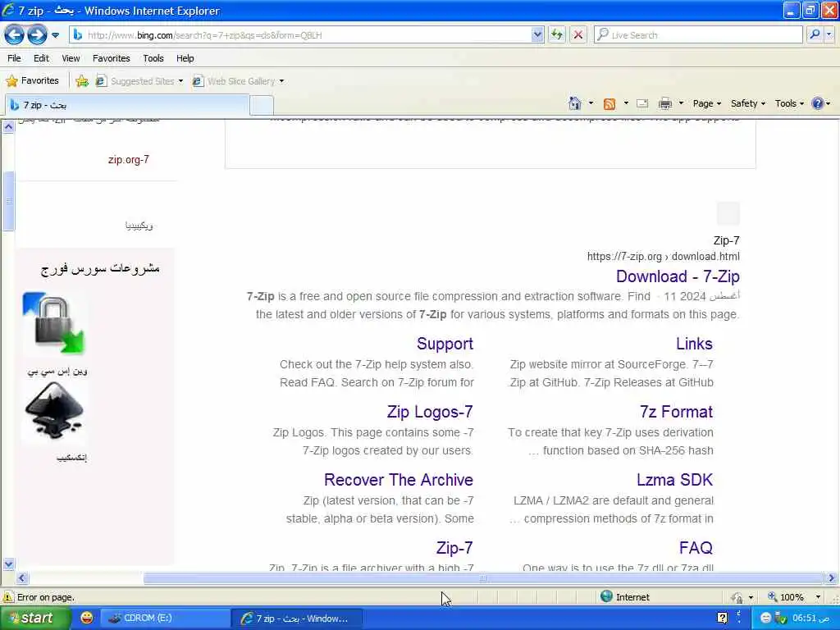Screen dimensions: 840x630
Task: Open the Tools menu in menu bar
Action: pyautogui.click(x=153, y=58)
